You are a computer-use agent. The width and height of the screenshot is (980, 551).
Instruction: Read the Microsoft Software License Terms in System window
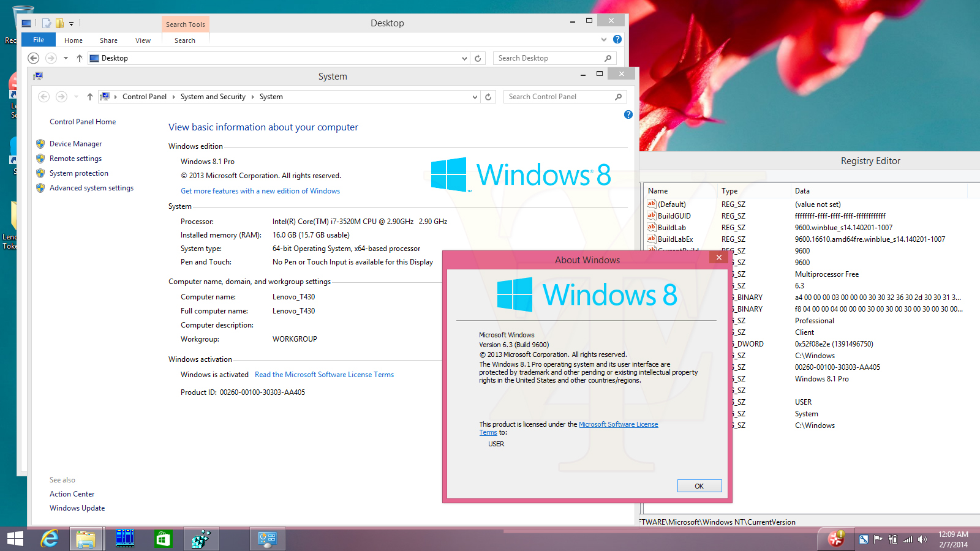tap(324, 375)
